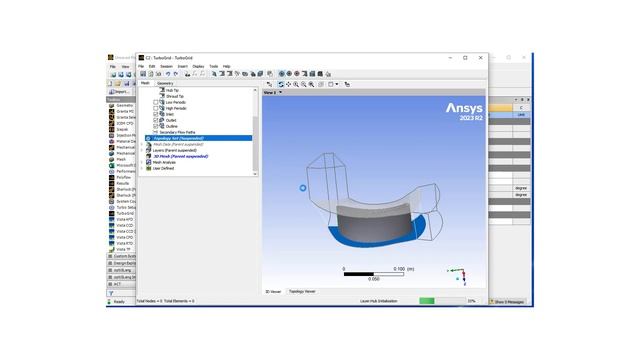The width and height of the screenshot is (640, 360).
Task: Enable the High Periodic checkbox
Action: (156, 109)
